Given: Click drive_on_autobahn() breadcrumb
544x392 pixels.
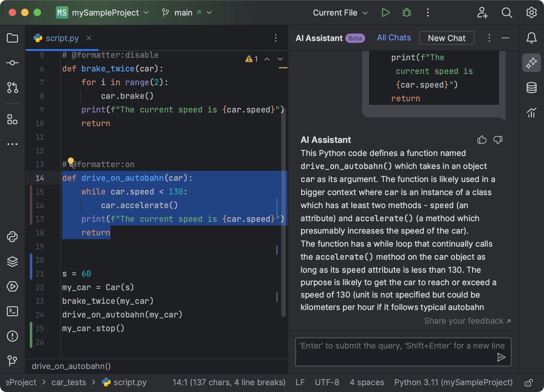Looking at the screenshot, I should (x=71, y=366).
